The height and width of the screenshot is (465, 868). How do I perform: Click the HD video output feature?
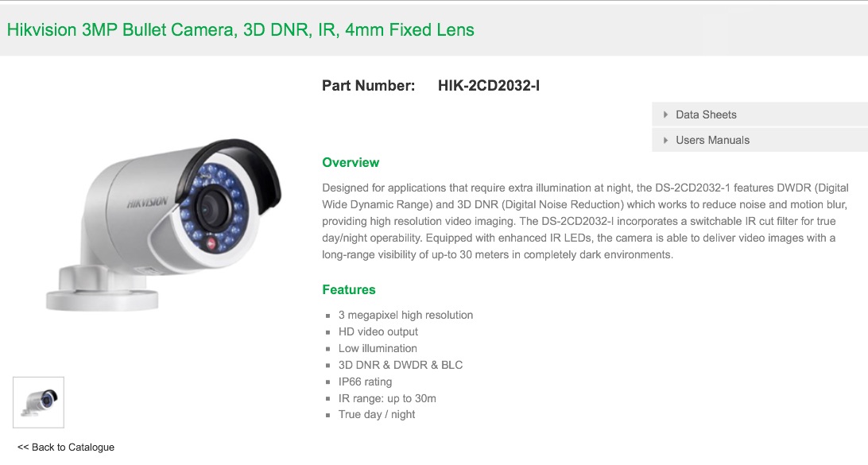pos(378,331)
